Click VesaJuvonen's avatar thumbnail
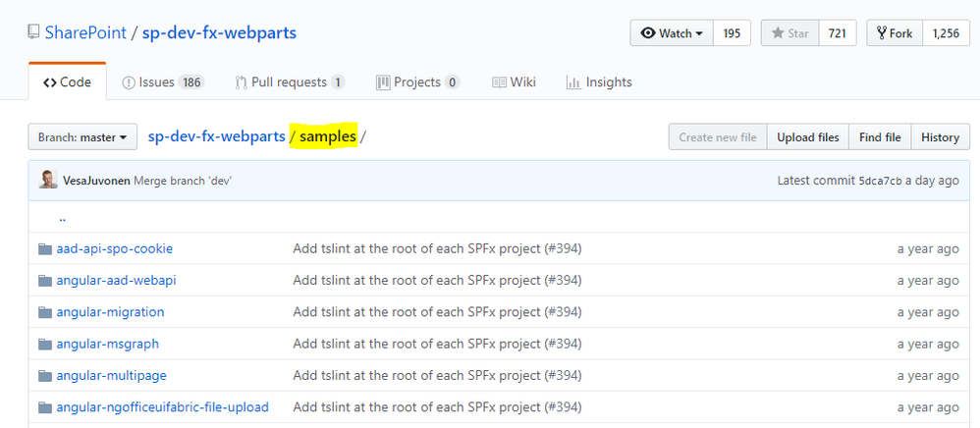 coord(48,180)
